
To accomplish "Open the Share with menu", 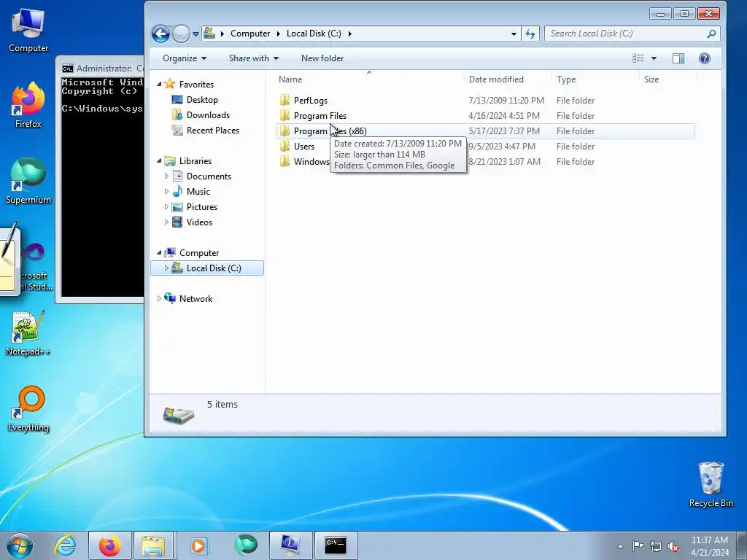I will pos(253,58).
